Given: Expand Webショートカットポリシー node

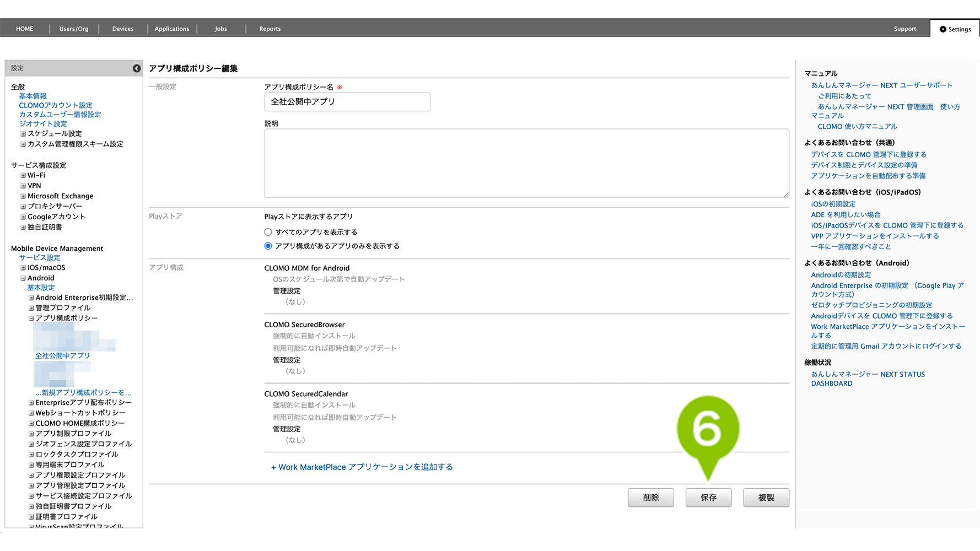Looking at the screenshot, I should tap(31, 413).
